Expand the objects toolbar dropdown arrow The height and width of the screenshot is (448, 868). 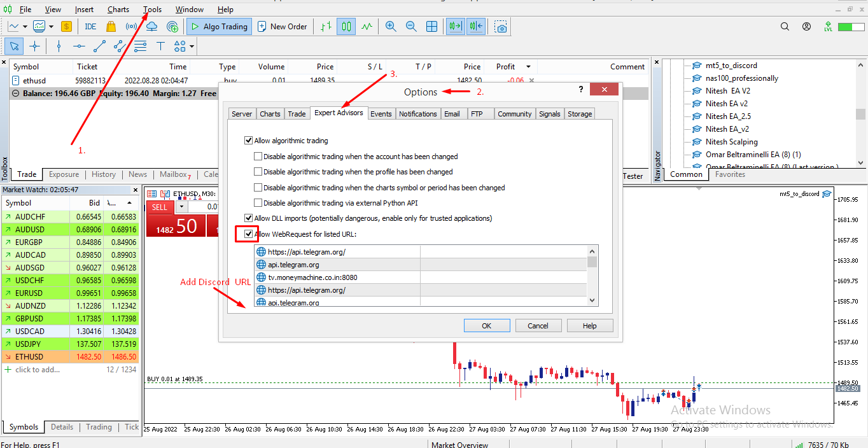192,46
